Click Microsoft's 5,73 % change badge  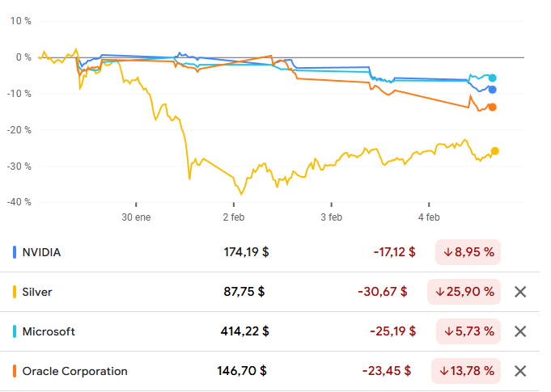pyautogui.click(x=468, y=331)
